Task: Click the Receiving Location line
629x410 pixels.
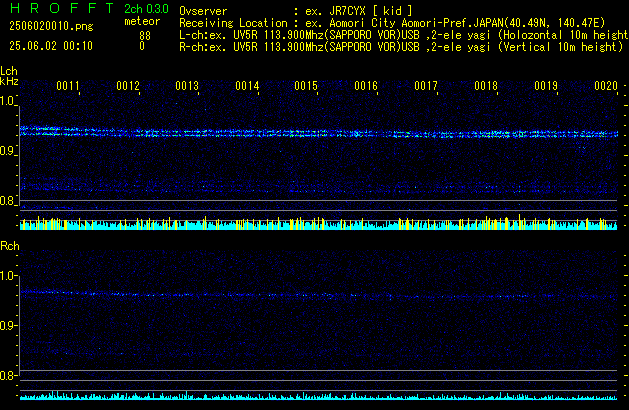Action: pyautogui.click(x=392, y=23)
